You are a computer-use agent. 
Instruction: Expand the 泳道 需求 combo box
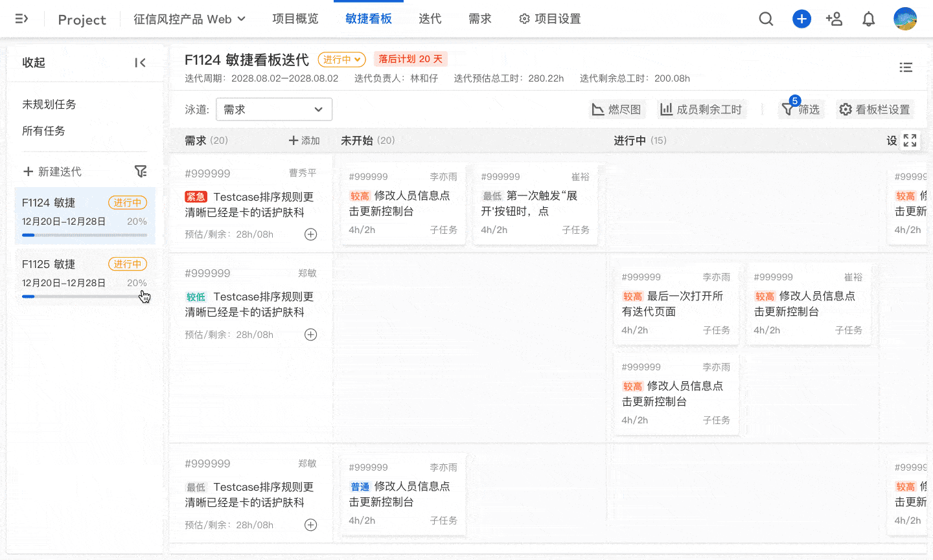(x=273, y=109)
